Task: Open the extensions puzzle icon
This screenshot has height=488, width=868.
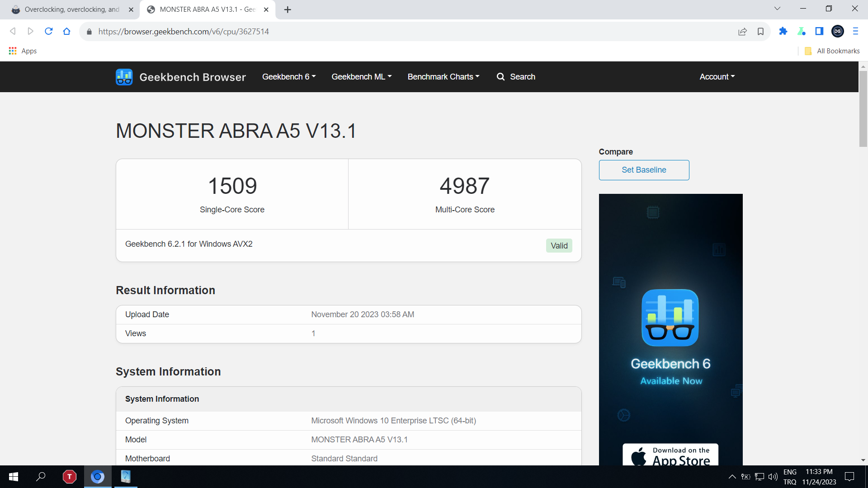Action: click(783, 31)
